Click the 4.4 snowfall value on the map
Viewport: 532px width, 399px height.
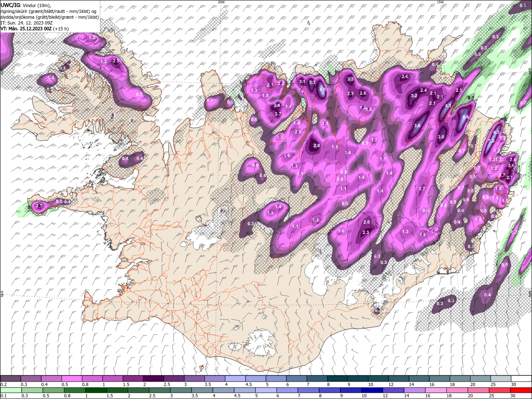click(x=465, y=117)
